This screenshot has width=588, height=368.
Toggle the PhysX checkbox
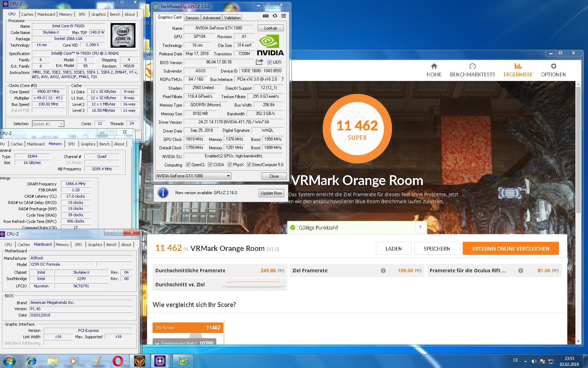230,165
